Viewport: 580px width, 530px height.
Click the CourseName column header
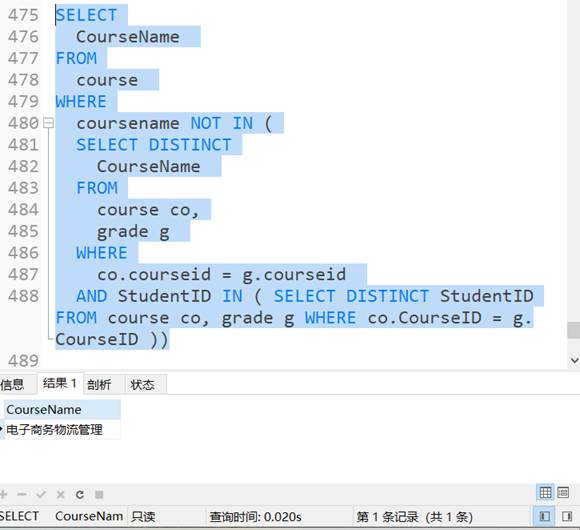point(62,409)
